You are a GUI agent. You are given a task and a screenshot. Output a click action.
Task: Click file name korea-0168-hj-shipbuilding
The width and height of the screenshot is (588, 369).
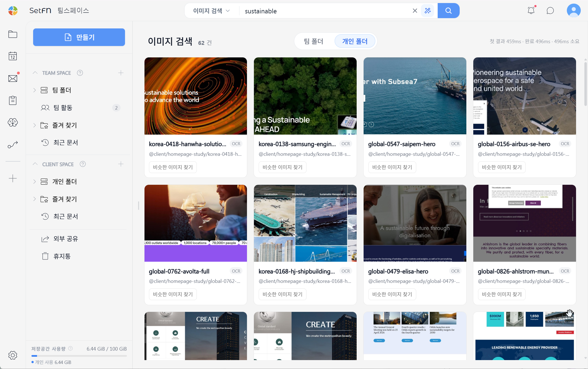(x=297, y=271)
